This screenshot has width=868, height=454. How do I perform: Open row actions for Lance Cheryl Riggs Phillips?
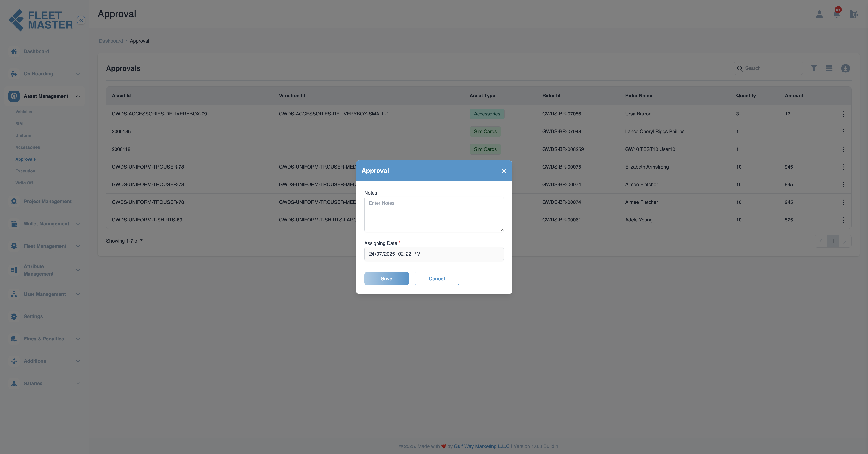(x=843, y=132)
